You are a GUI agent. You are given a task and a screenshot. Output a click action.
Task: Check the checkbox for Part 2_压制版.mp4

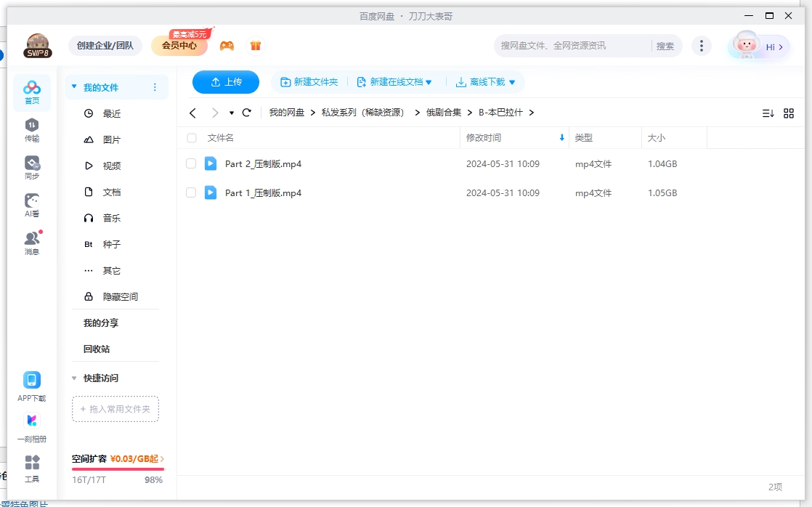(191, 163)
